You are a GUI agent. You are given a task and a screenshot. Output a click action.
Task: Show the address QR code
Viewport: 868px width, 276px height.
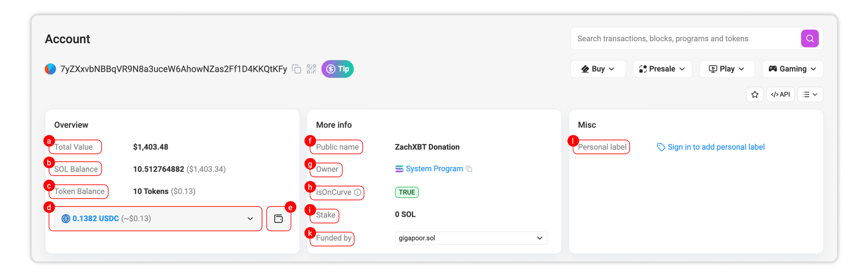coord(311,69)
